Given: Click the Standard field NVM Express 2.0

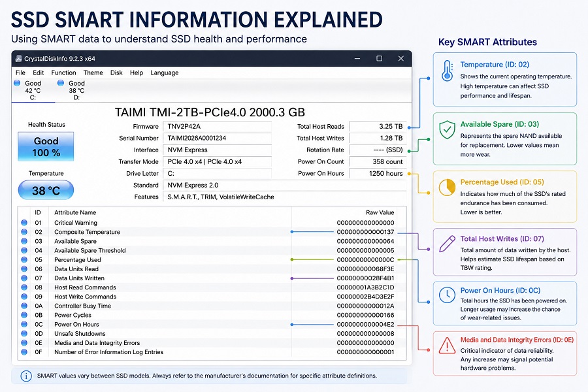Looking at the screenshot, I should (x=285, y=185).
